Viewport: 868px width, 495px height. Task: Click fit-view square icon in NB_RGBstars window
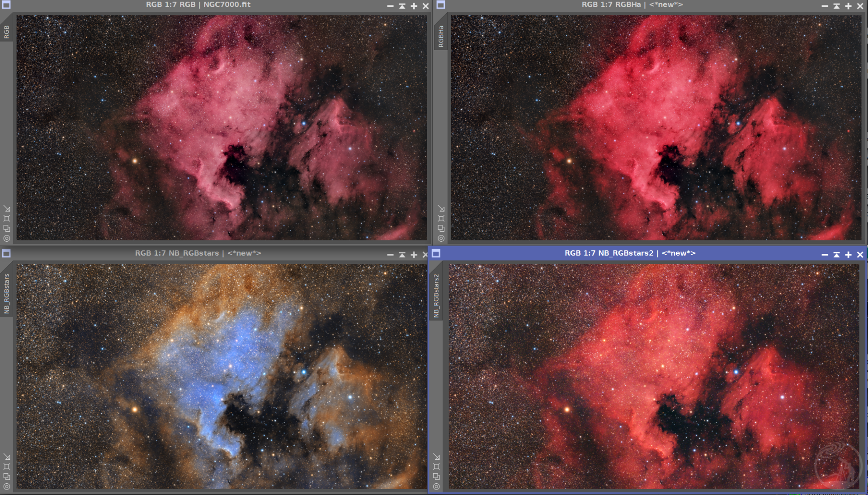[7, 467]
